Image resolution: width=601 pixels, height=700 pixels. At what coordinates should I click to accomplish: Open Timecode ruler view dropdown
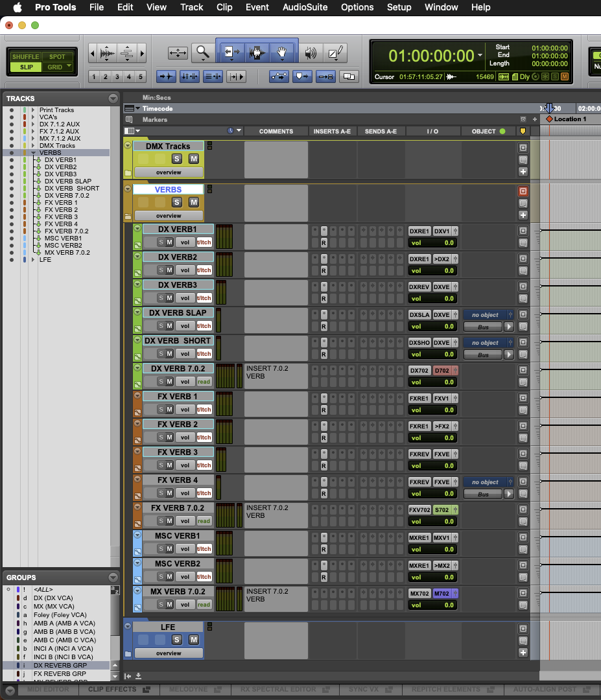pos(138,108)
